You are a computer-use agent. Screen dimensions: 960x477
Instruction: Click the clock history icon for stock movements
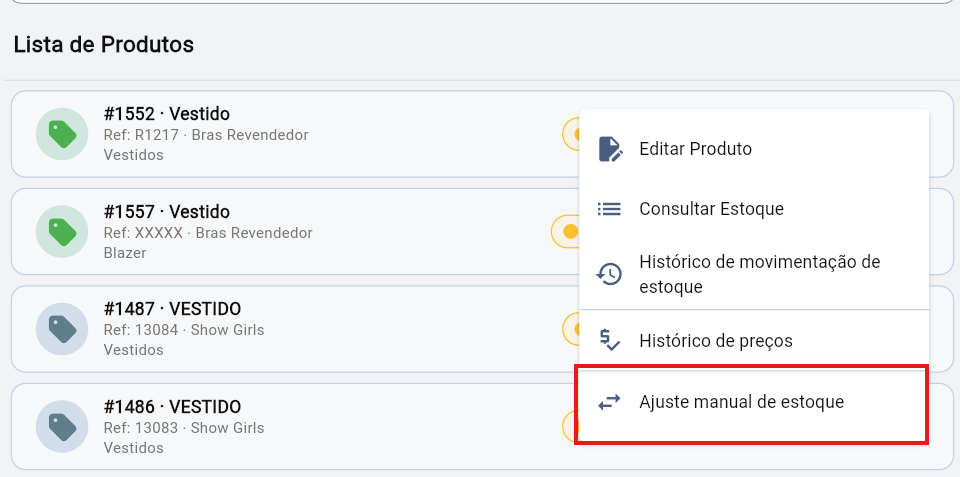pos(609,274)
